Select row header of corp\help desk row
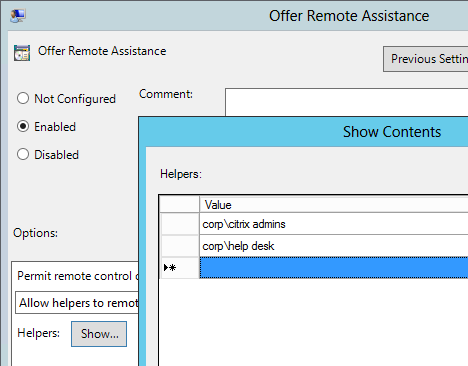This screenshot has height=366, width=468. pos(180,246)
